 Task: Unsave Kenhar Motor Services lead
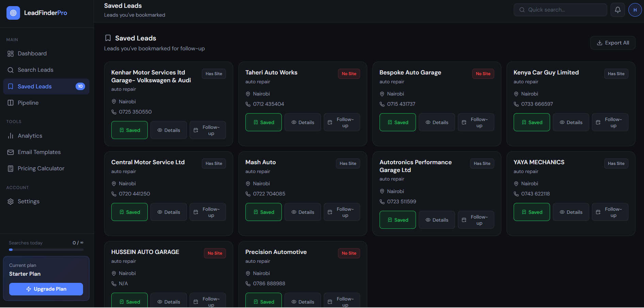(129, 130)
